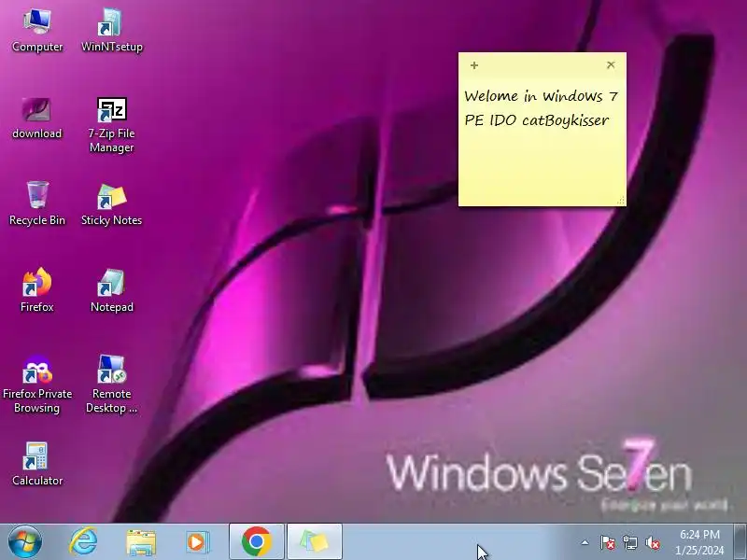Select the Firefox desktop shortcut

(36, 290)
